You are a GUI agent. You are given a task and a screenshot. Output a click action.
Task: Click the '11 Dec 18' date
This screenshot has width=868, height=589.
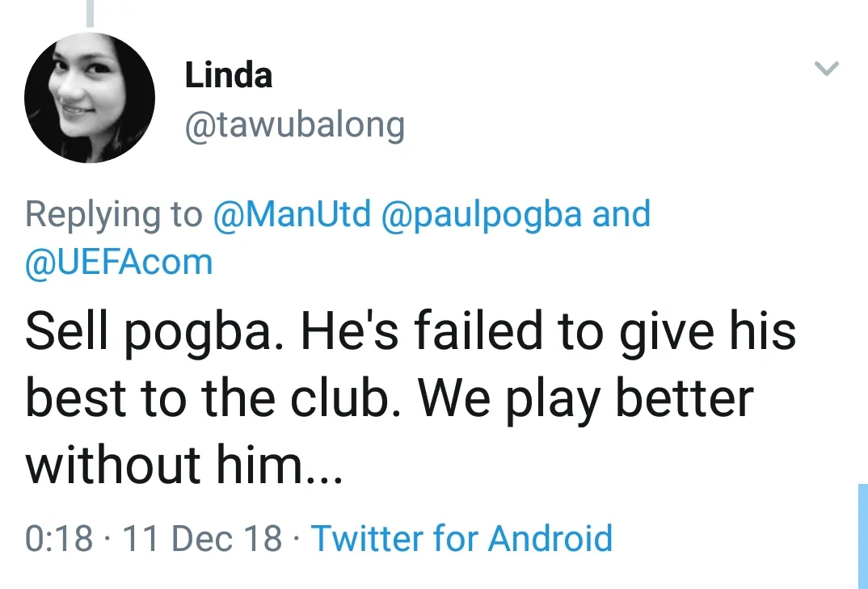point(202,538)
